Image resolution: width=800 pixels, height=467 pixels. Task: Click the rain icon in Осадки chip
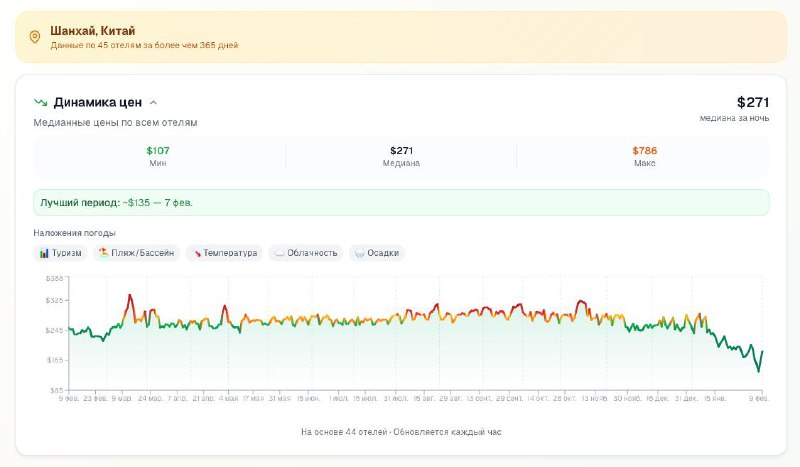point(359,253)
